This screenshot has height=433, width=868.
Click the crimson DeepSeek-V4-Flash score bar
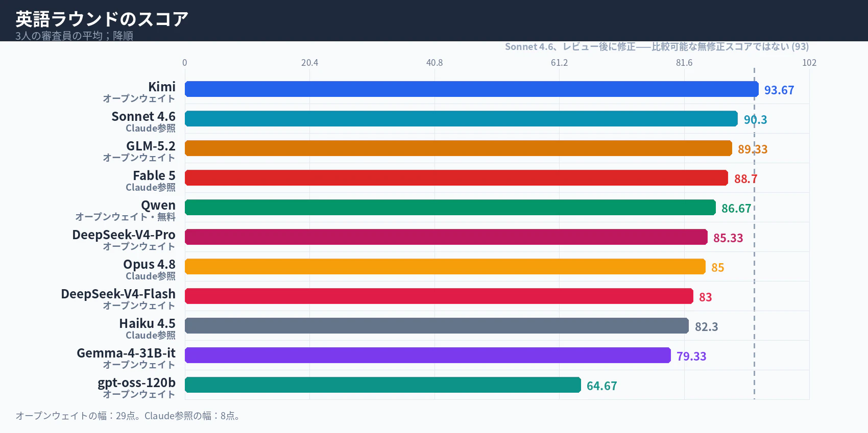439,296
